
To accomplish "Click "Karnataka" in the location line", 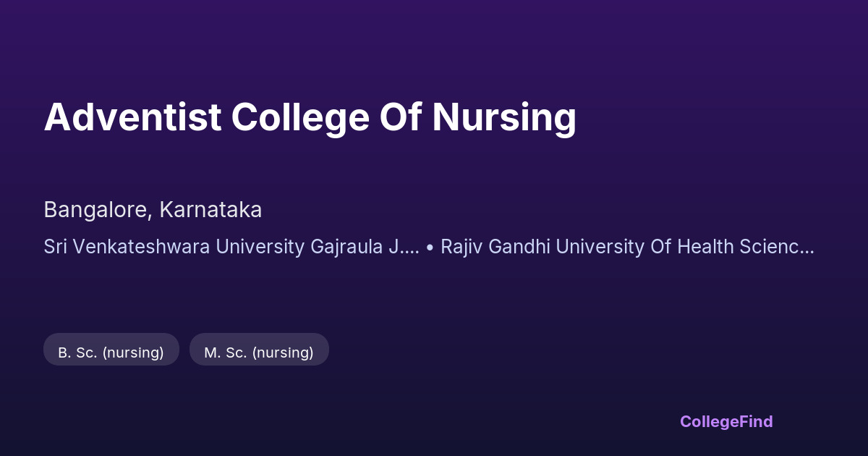I will tap(210, 210).
